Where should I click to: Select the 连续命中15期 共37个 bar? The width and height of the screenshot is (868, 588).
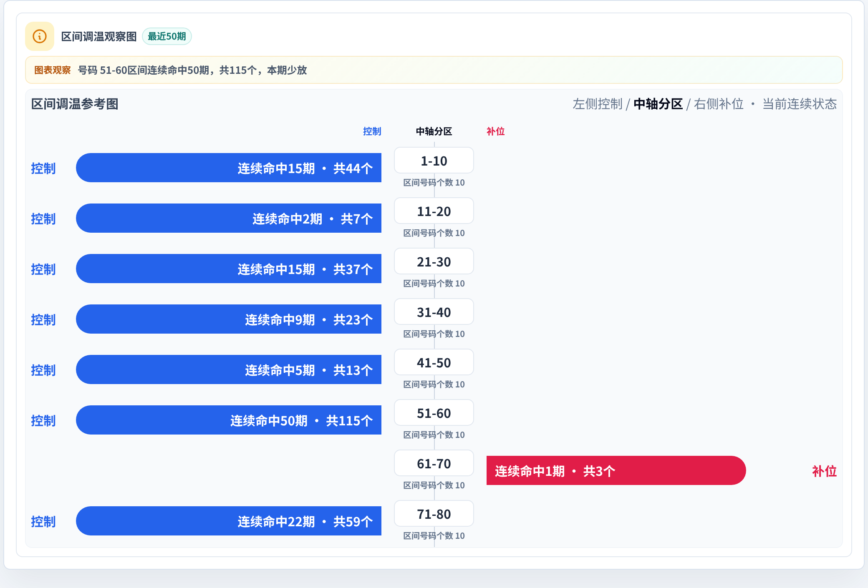(229, 269)
